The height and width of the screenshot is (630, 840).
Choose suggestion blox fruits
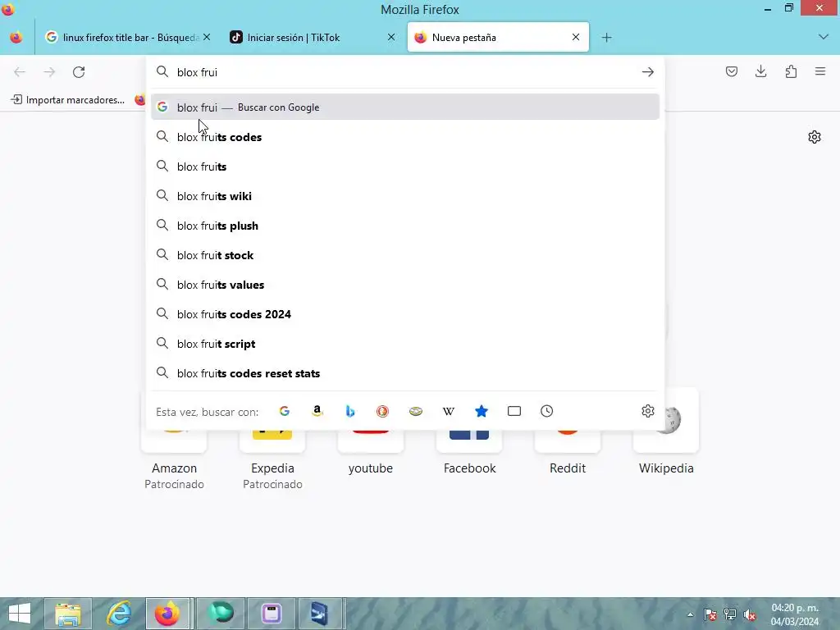click(x=405, y=167)
